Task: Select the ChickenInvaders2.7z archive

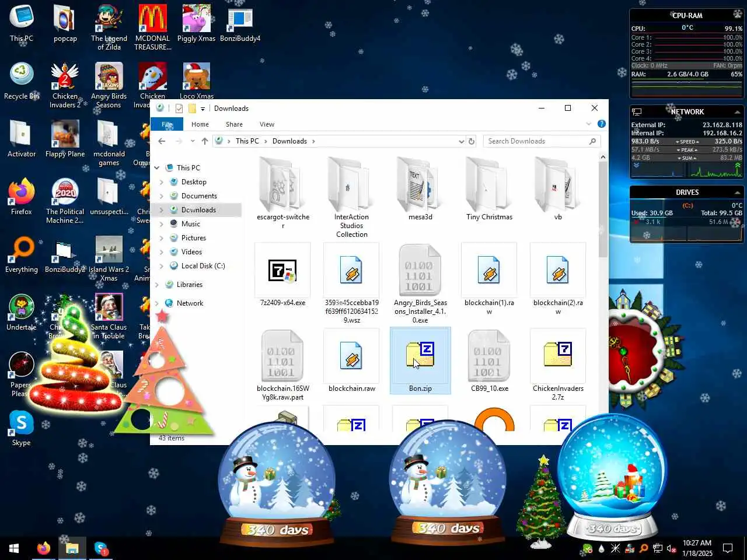Action: pyautogui.click(x=558, y=365)
